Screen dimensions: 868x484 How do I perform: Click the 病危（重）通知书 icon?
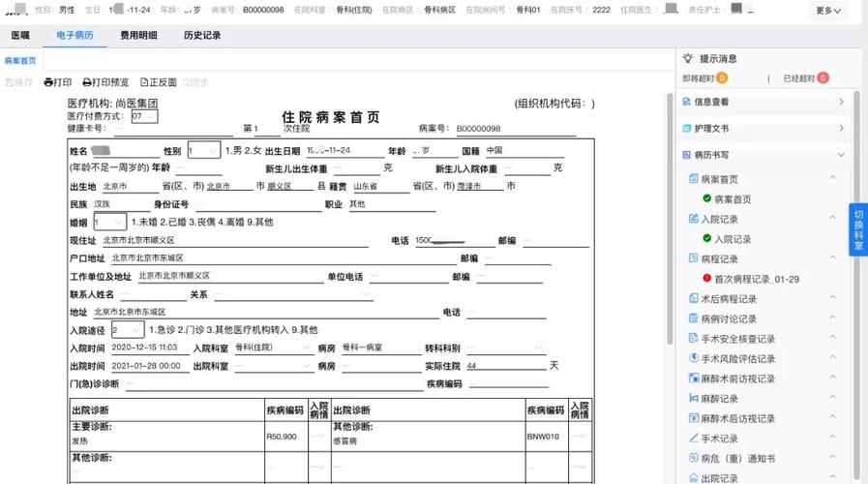pyautogui.click(x=693, y=458)
